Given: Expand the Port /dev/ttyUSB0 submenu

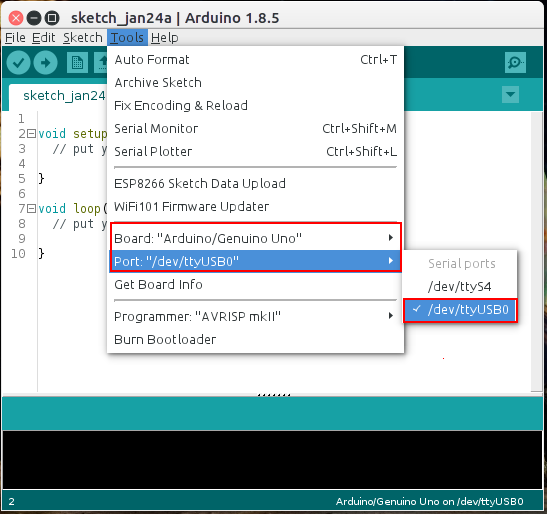Looking at the screenshot, I should [255, 261].
